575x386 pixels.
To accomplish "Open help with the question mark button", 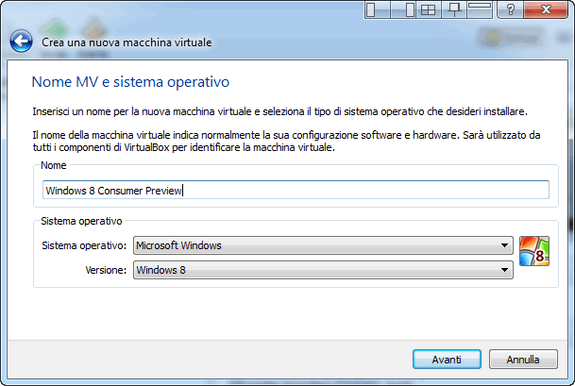I will (x=510, y=10).
